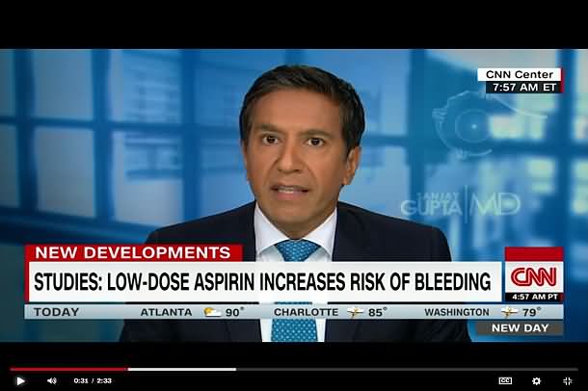
Task: Click the aspirin bleeding risk headline
Action: pyautogui.click(x=262, y=281)
